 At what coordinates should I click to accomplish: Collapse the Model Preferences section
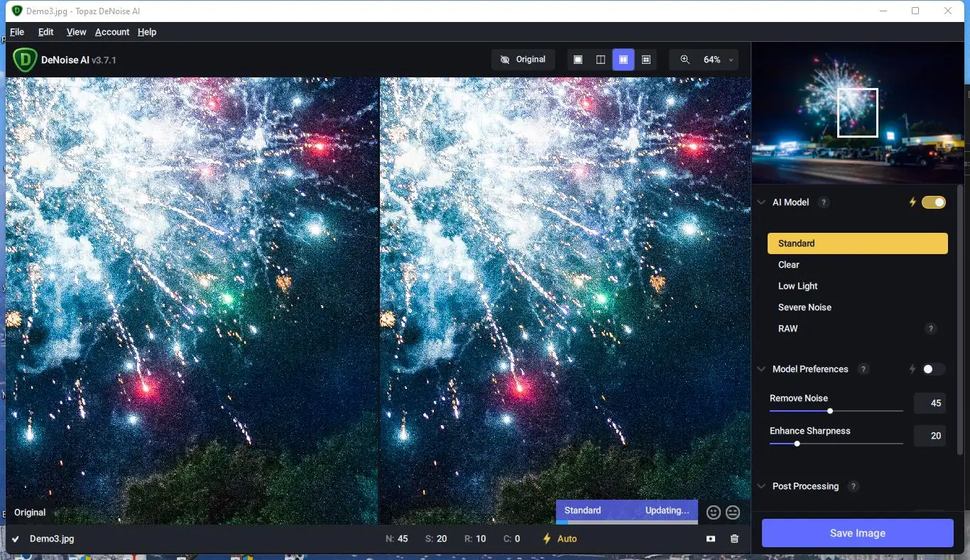click(761, 369)
